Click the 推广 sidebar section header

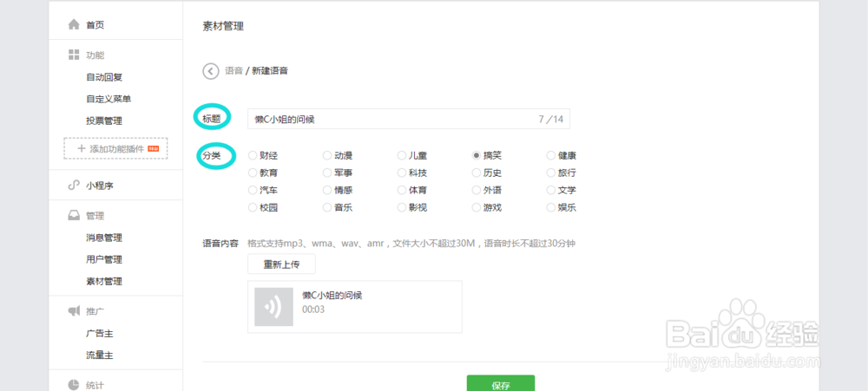(95, 311)
